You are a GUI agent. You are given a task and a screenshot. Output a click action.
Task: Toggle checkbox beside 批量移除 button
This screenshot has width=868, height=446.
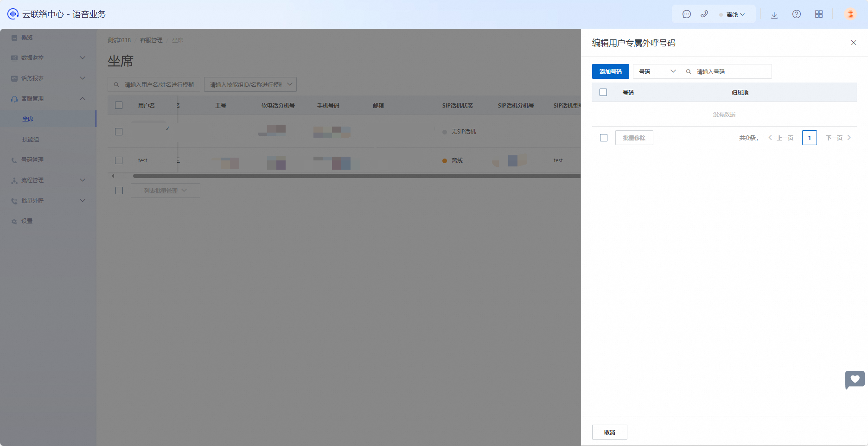point(604,138)
